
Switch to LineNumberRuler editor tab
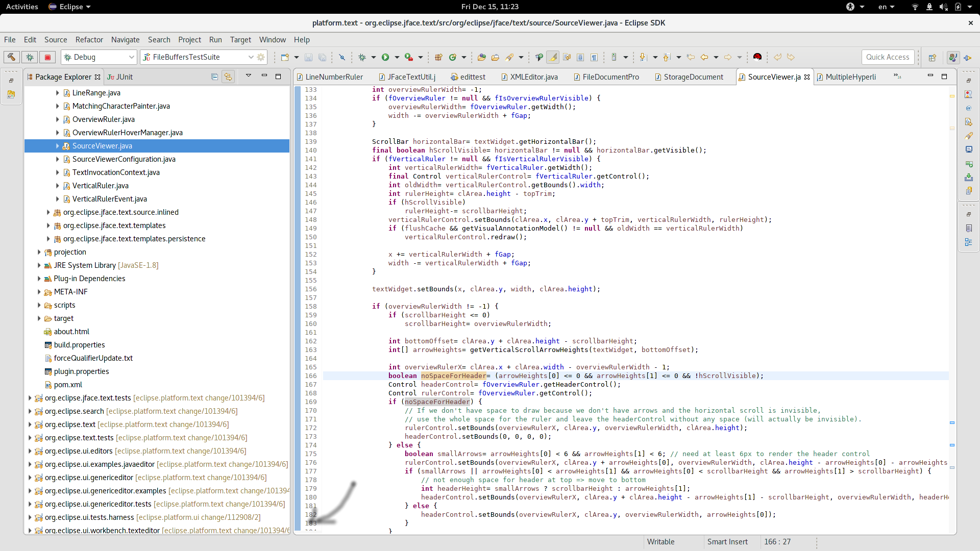point(330,77)
